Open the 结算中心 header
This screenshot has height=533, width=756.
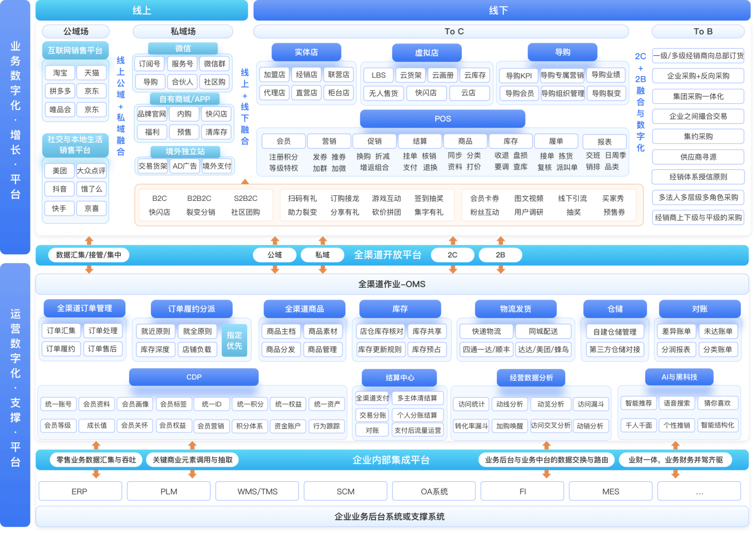tap(400, 378)
